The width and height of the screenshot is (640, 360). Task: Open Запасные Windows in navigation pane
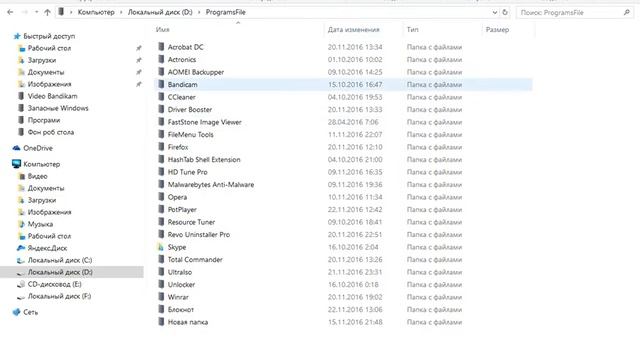click(58, 108)
